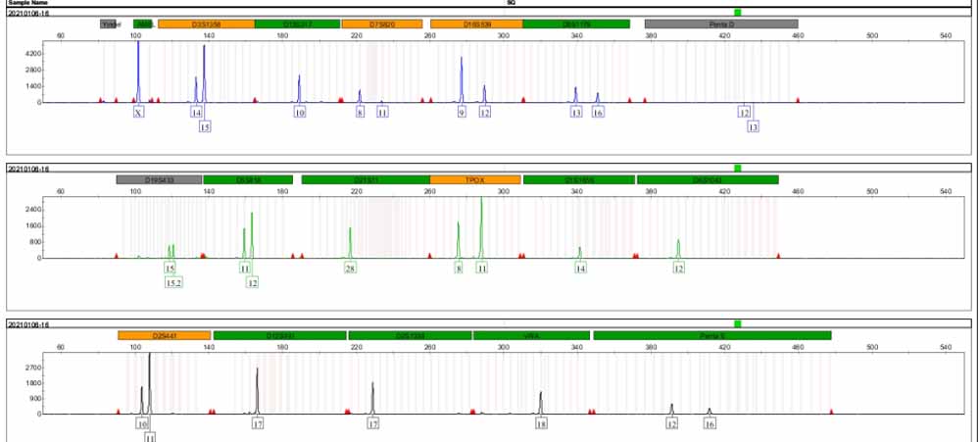Click allele label 11 under TPOX
The width and height of the screenshot is (980, 442).
[x=482, y=269]
